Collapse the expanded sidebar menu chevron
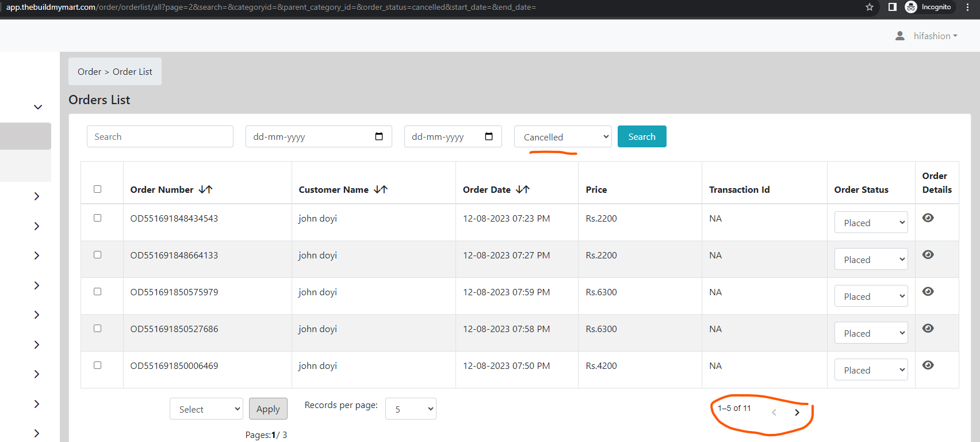980x442 pixels. (38, 107)
